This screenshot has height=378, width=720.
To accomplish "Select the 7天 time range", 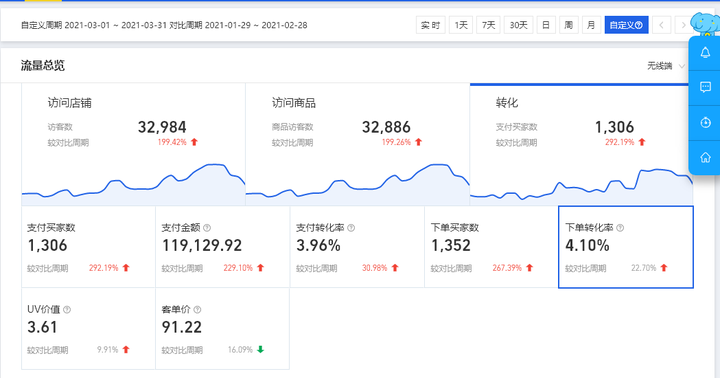I will 488,25.
